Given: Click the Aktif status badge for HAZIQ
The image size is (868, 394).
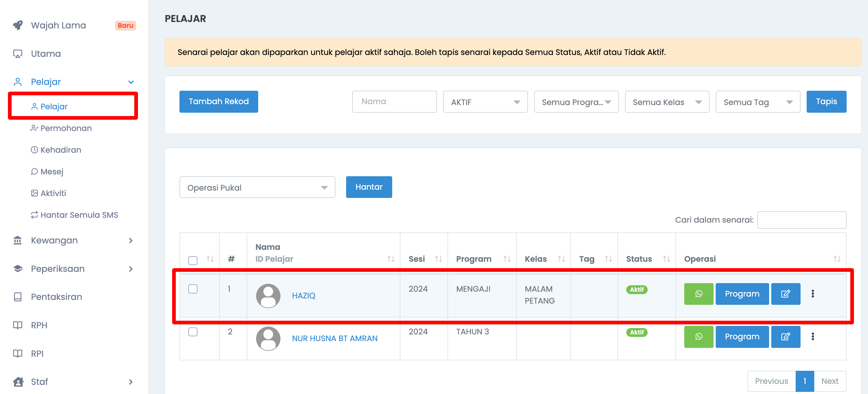Looking at the screenshot, I should [637, 290].
